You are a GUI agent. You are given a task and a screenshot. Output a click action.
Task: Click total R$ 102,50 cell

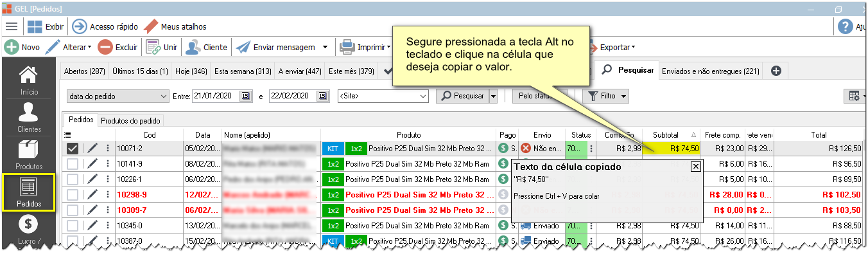(x=819, y=194)
